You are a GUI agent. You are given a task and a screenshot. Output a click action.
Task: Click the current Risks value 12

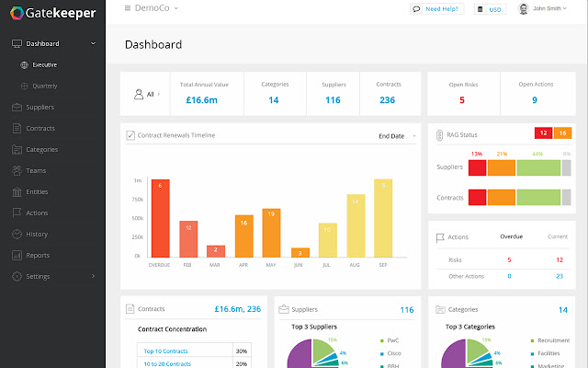click(560, 259)
